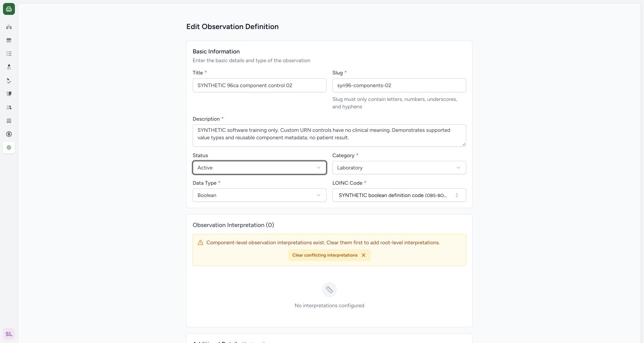Click the empty-state icon above No interpretations configured

pyautogui.click(x=329, y=290)
